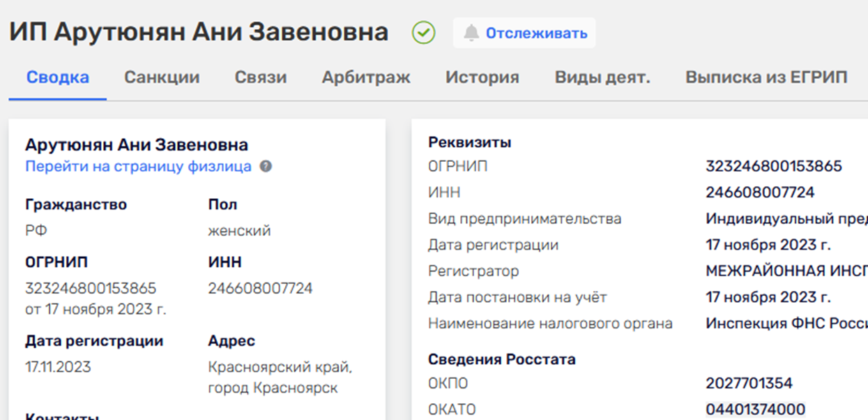868x420 pixels.
Task: Click the Отслеживать button
Action: coord(524,33)
